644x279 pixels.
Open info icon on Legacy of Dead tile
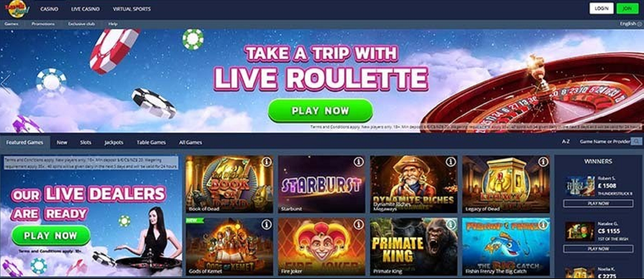coord(543,162)
